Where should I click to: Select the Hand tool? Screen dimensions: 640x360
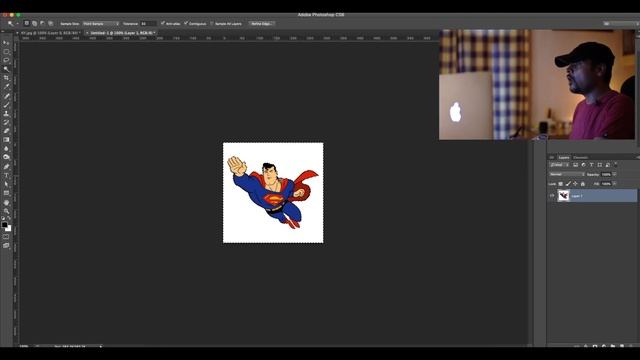pos(6,202)
